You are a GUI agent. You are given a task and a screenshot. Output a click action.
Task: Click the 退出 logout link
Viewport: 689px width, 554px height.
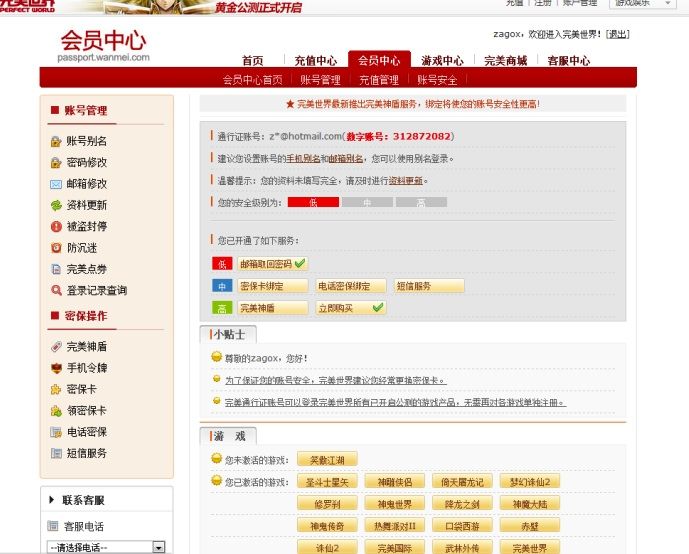point(617,34)
